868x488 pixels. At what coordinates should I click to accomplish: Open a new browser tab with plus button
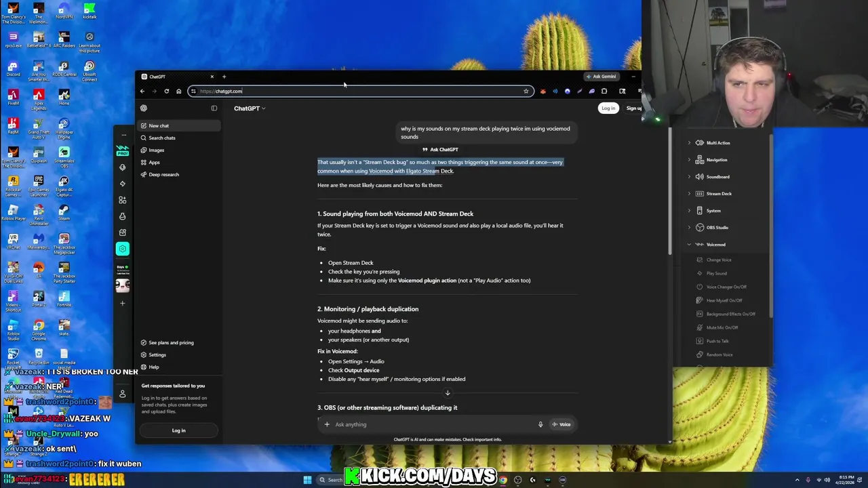point(224,77)
